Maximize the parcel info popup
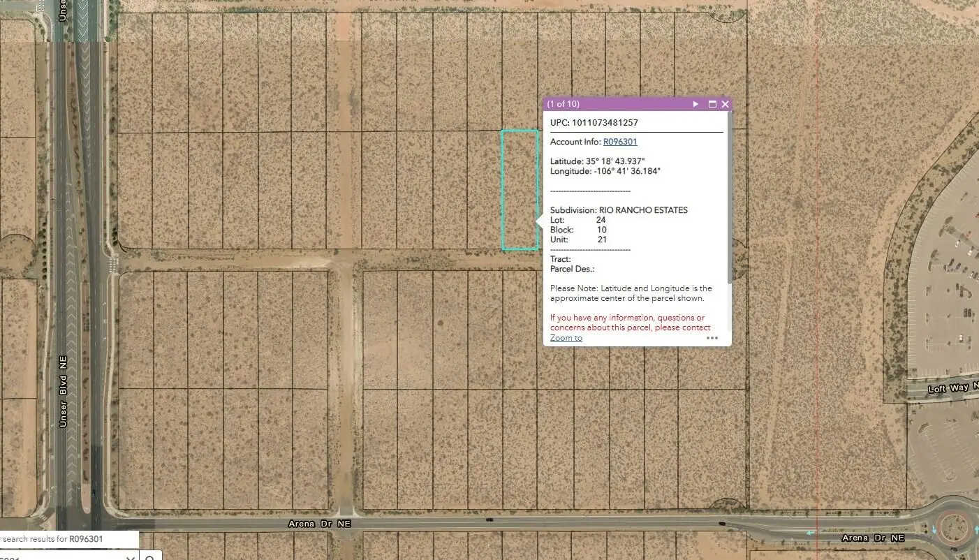This screenshot has height=560, width=979. tap(712, 104)
